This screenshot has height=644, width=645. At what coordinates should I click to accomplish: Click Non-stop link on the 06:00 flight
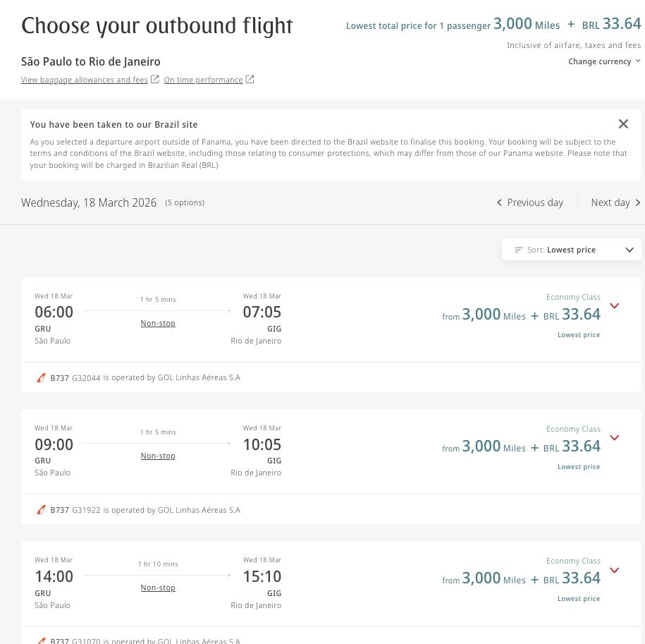158,324
